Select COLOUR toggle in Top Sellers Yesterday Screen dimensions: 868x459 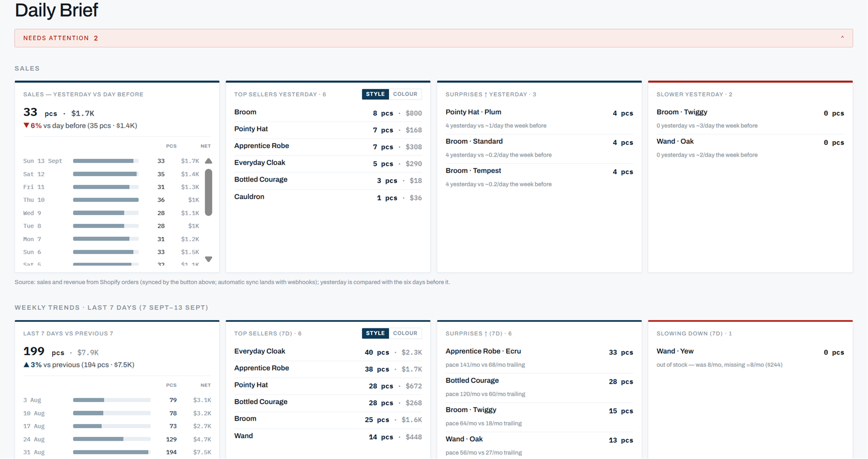[x=405, y=94]
